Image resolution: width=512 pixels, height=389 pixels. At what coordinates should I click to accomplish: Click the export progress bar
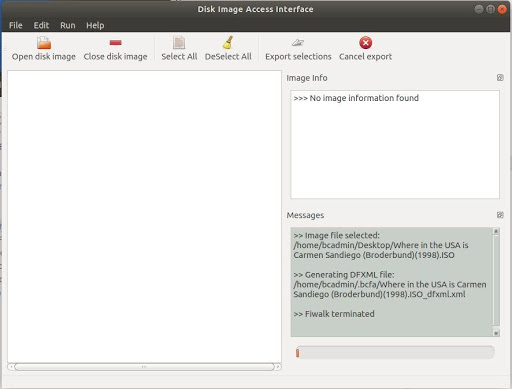tap(395, 352)
